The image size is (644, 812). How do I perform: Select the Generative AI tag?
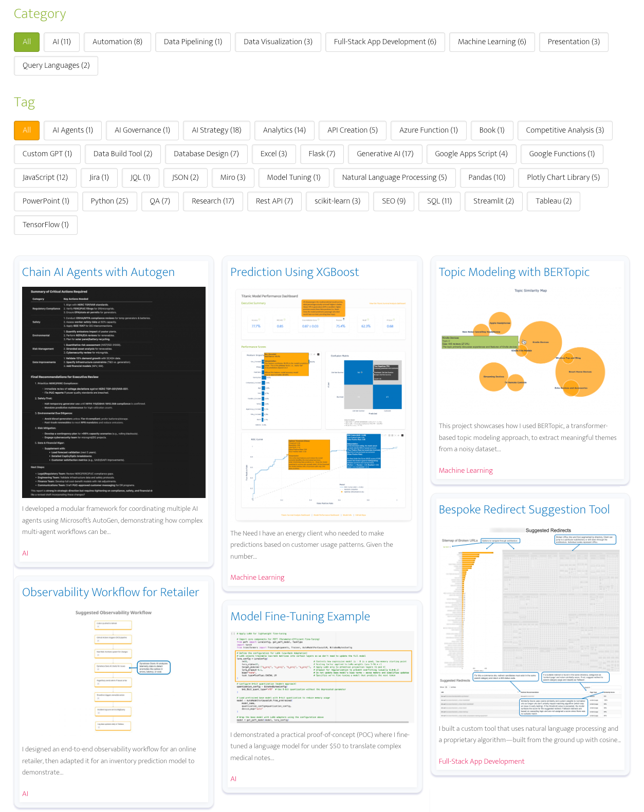385,154
